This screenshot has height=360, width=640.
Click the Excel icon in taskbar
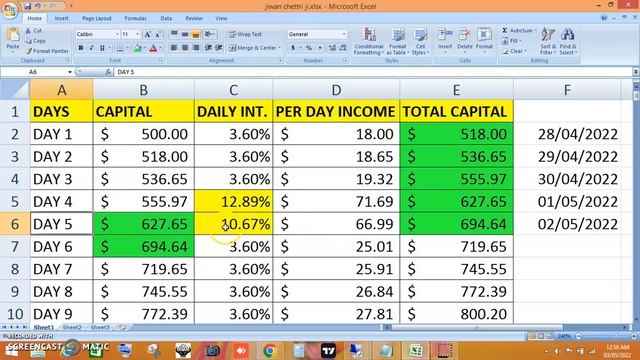(x=415, y=351)
